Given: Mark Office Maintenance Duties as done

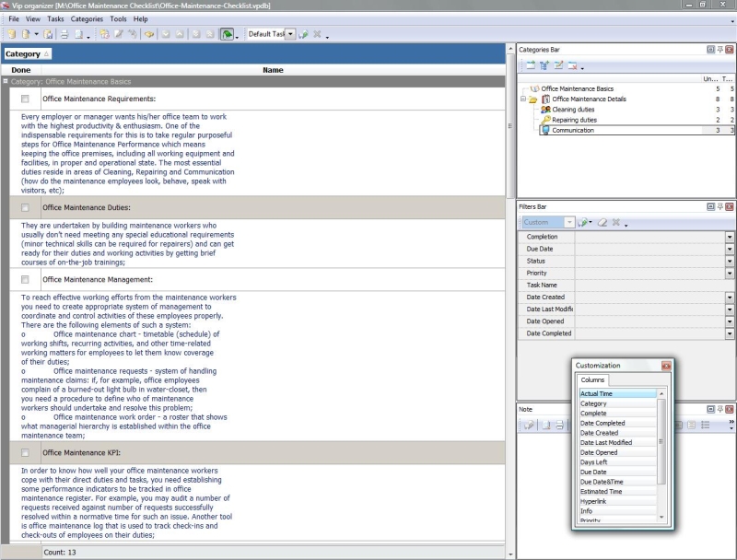Looking at the screenshot, I should click(25, 208).
